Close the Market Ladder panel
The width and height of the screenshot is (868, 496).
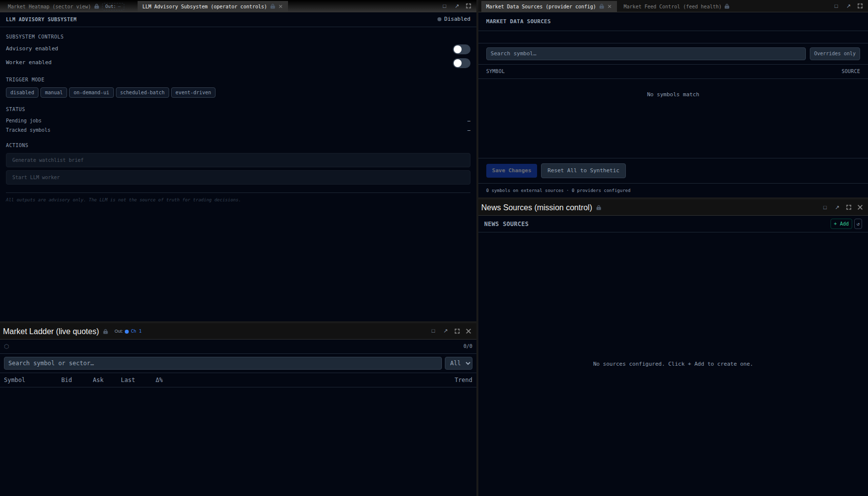[469, 331]
